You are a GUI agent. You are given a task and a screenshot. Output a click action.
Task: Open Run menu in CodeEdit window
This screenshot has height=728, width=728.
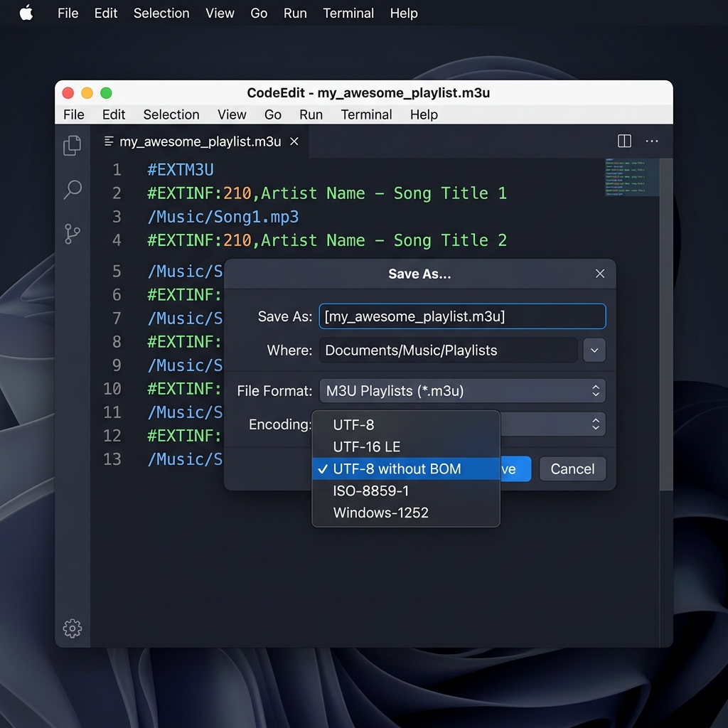click(x=311, y=114)
